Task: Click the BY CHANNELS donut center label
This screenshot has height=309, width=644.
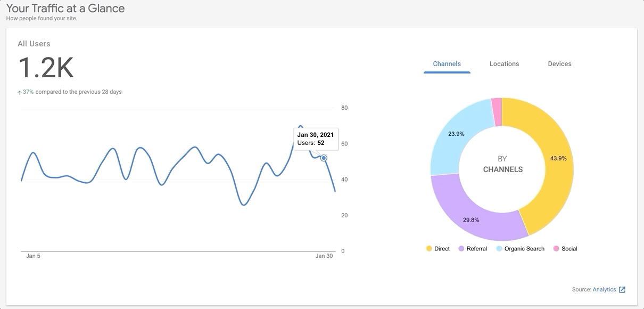Action: [502, 164]
